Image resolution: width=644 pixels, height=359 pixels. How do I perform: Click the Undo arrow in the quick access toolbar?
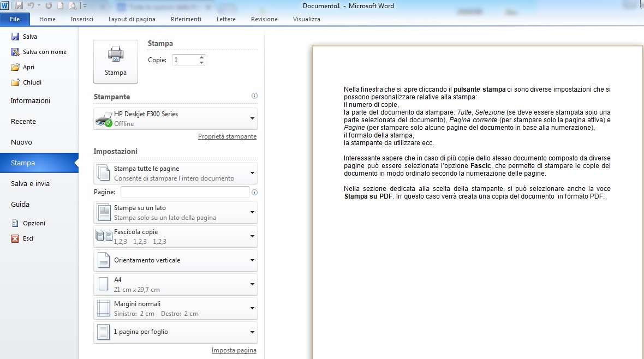point(31,6)
